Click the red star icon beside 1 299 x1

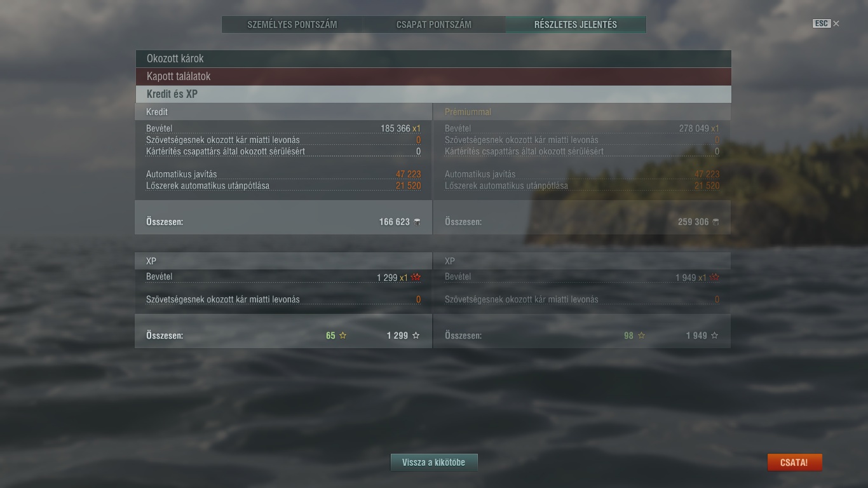416,277
